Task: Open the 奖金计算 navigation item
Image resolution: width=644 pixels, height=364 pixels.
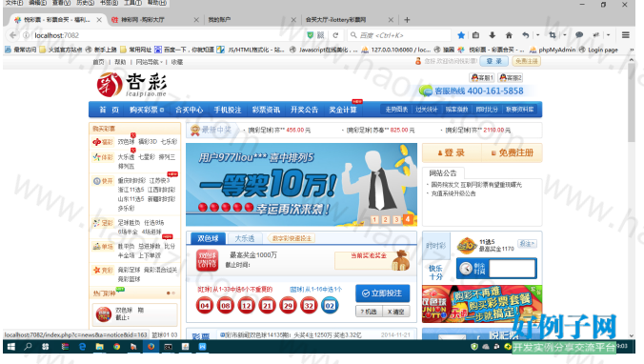Action: pyautogui.click(x=343, y=110)
